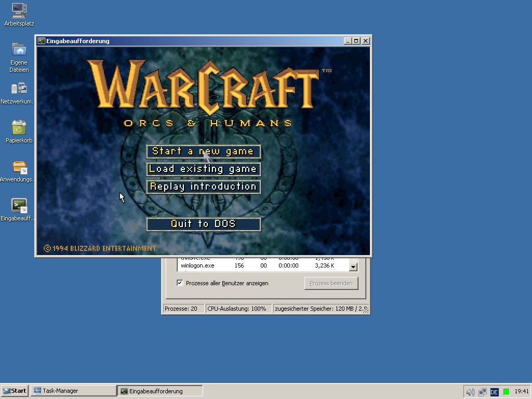Choose Load existing game
532x399 pixels.
point(204,169)
